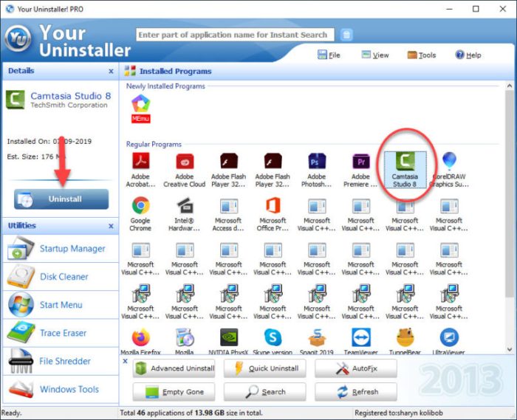Click the Refresh button

356,392
